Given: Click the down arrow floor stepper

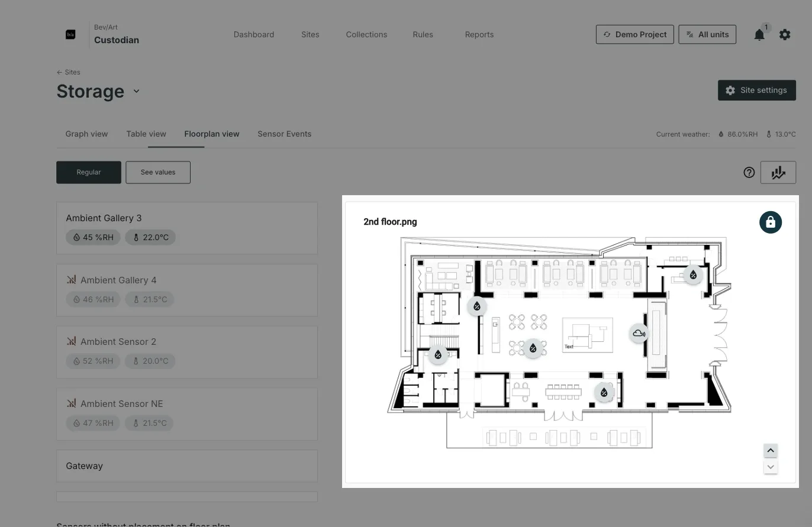Looking at the screenshot, I should [x=771, y=467].
